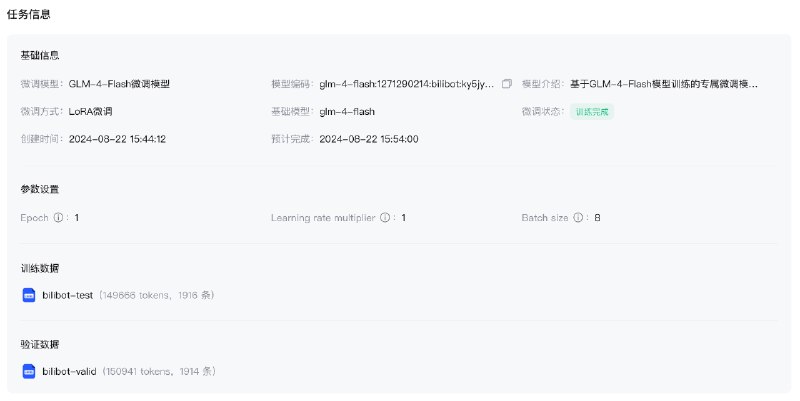The height and width of the screenshot is (401, 800).
Task: Click the Epoch label
Action: (x=34, y=218)
